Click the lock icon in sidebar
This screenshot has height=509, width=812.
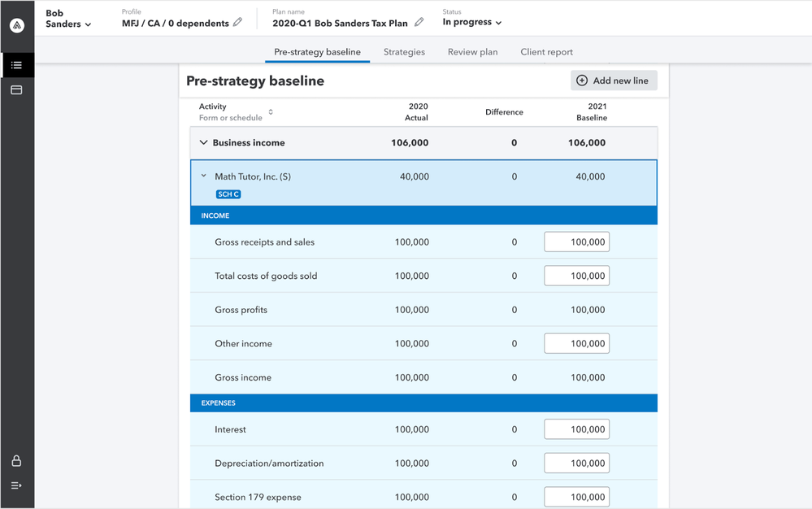tap(17, 461)
